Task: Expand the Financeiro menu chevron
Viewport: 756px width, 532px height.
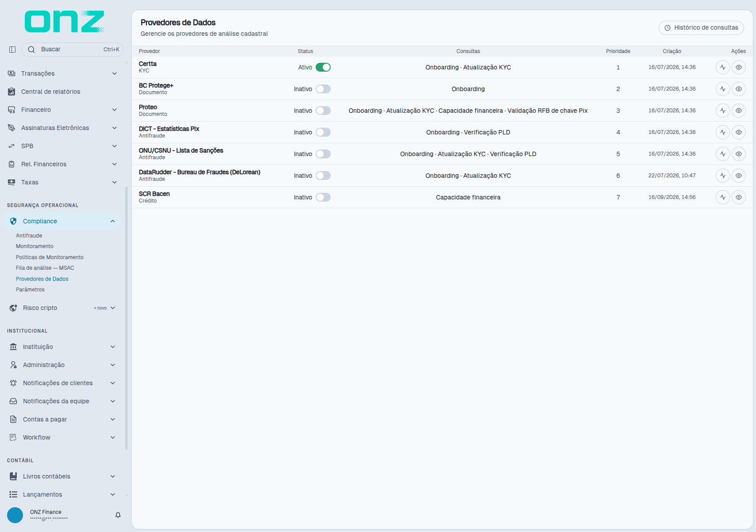Action: pos(115,110)
